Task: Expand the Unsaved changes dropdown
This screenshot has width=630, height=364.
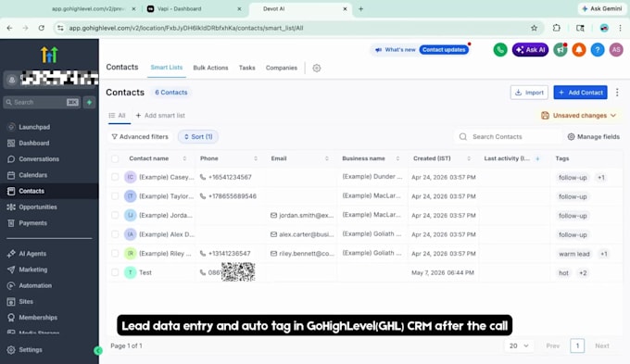Action: pyautogui.click(x=578, y=116)
